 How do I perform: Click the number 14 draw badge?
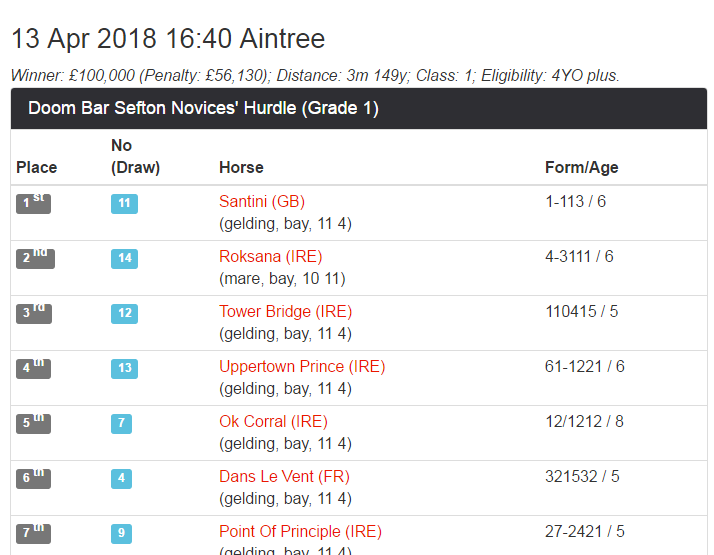pos(124,259)
